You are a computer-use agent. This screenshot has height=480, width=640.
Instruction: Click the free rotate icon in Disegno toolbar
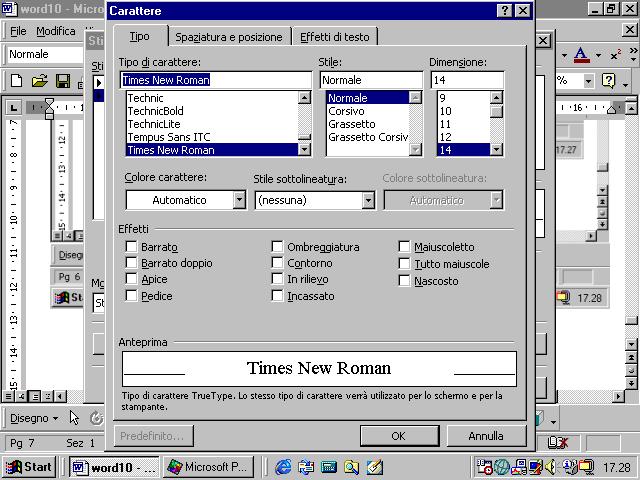(96, 418)
